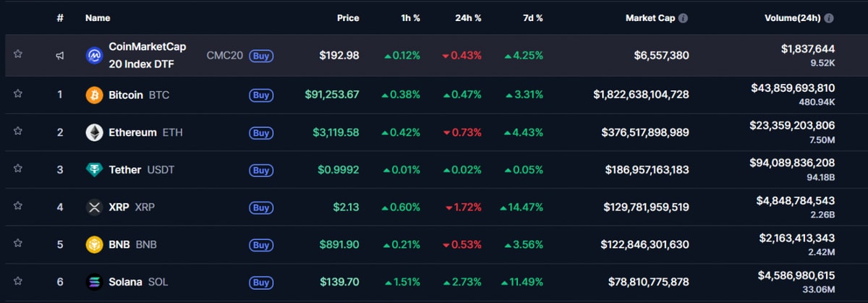868x303 pixels.
Task: Star Ethereum for the watchlist
Action: tap(18, 132)
